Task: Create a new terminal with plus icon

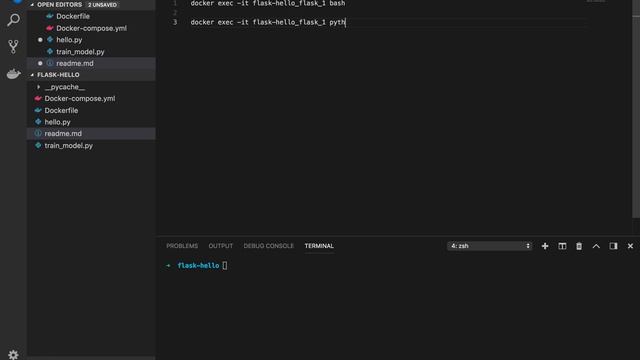Action: [544, 246]
